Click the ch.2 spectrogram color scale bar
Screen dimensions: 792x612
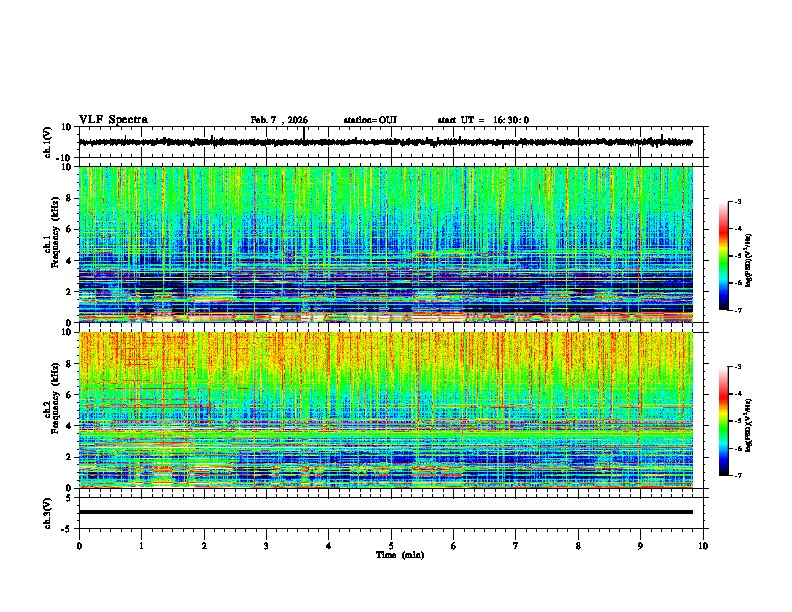[x=723, y=421]
